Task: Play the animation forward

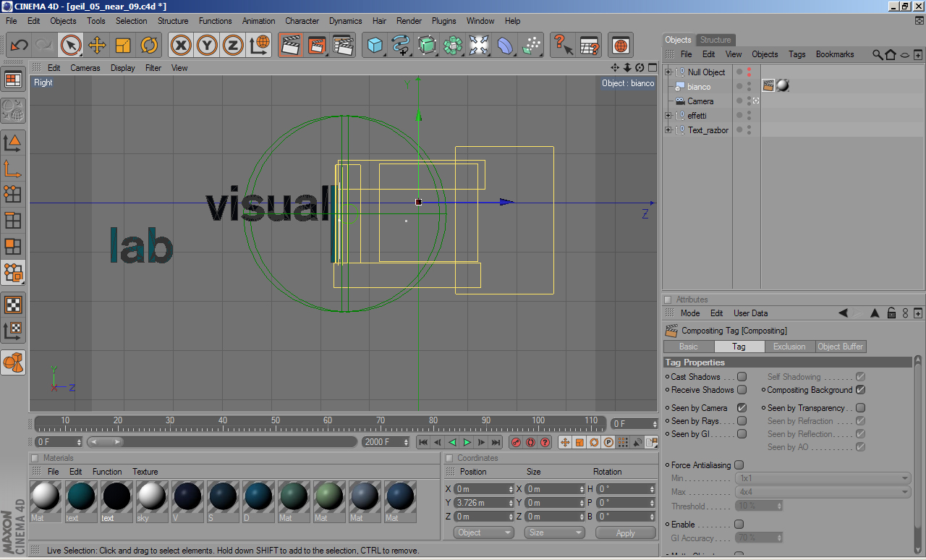Action: point(467,442)
